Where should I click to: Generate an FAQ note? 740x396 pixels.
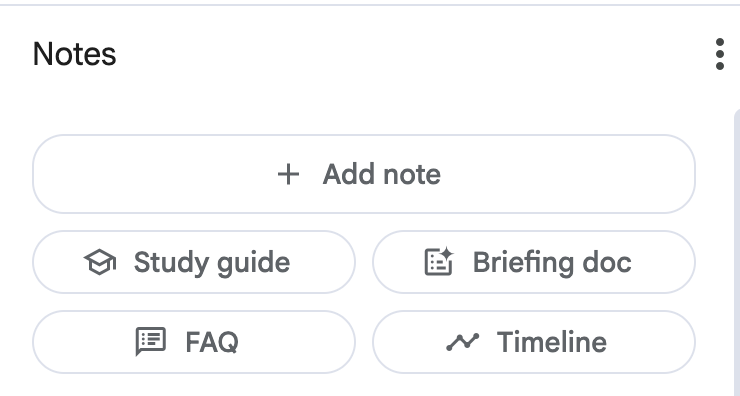click(193, 342)
